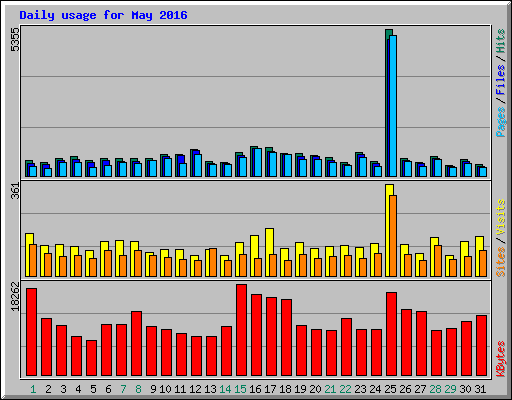
Task: Click the day 14 axis label
Action: pyautogui.click(x=225, y=389)
